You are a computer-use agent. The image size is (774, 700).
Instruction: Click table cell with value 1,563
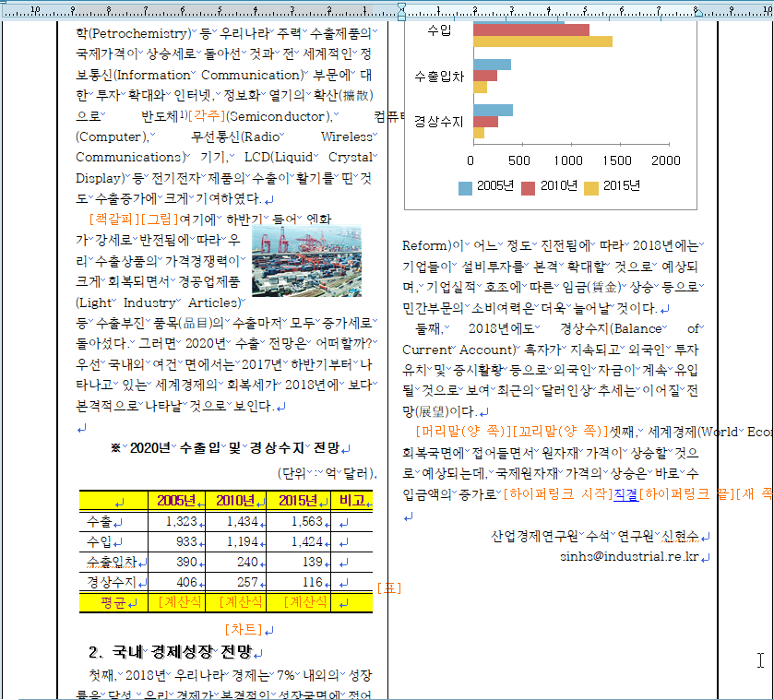298,521
